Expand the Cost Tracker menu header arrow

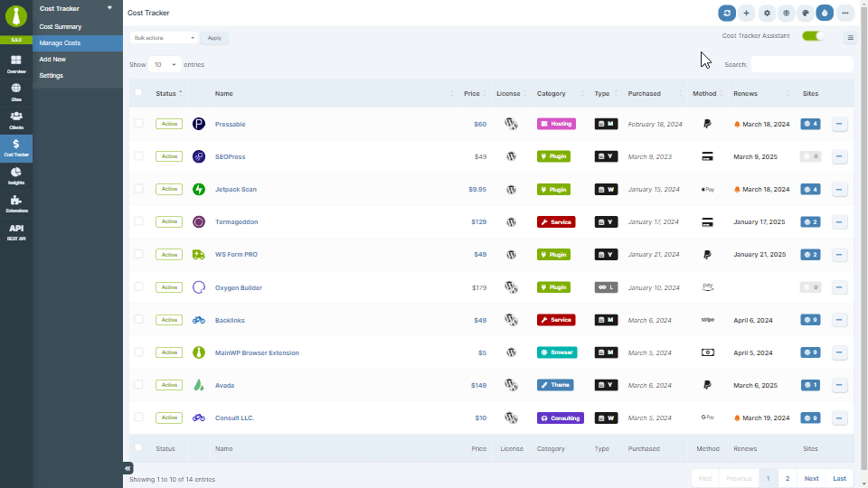tap(109, 8)
